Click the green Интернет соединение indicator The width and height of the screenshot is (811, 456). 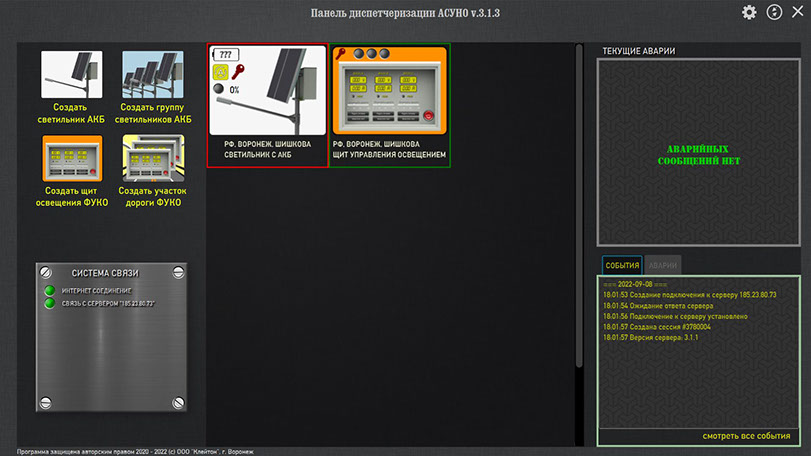48,290
